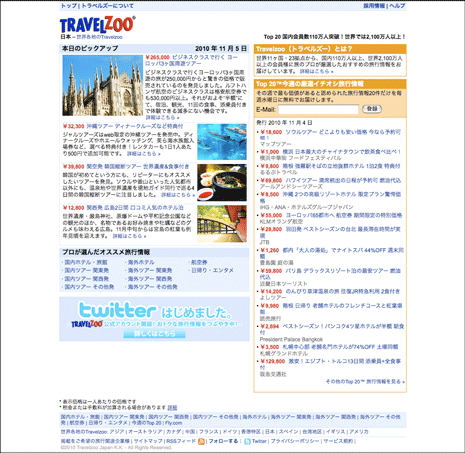Open the Milan cathedral tour photo
This screenshot has height=453, width=465.
(103, 86)
